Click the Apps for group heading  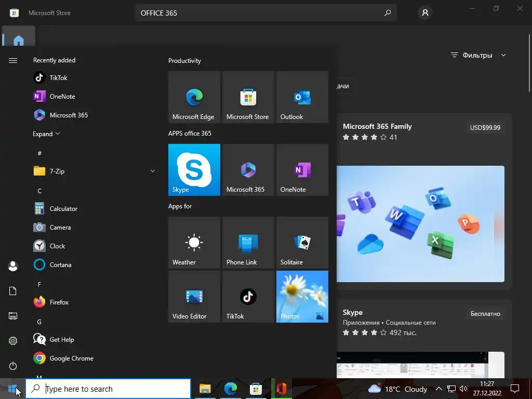(x=180, y=206)
